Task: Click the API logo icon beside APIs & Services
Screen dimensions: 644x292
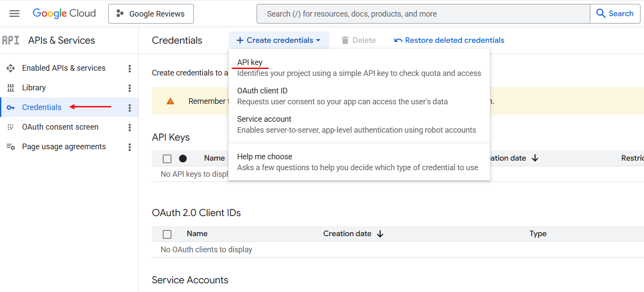Action: click(x=10, y=41)
